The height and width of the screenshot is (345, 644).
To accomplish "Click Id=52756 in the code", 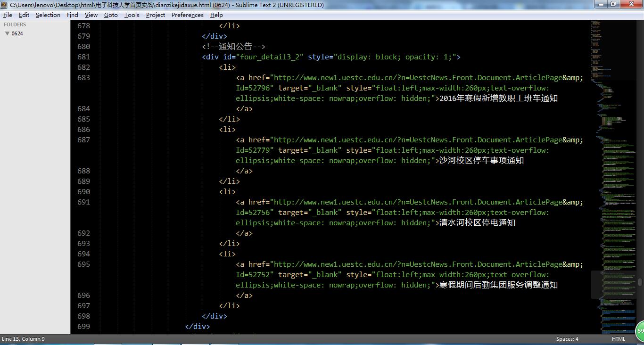I will [x=253, y=213].
